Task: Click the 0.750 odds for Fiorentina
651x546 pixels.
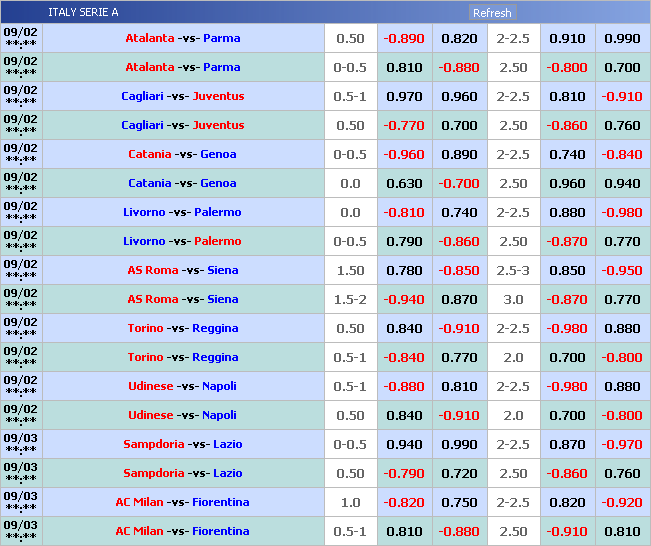Action: pyautogui.click(x=459, y=503)
